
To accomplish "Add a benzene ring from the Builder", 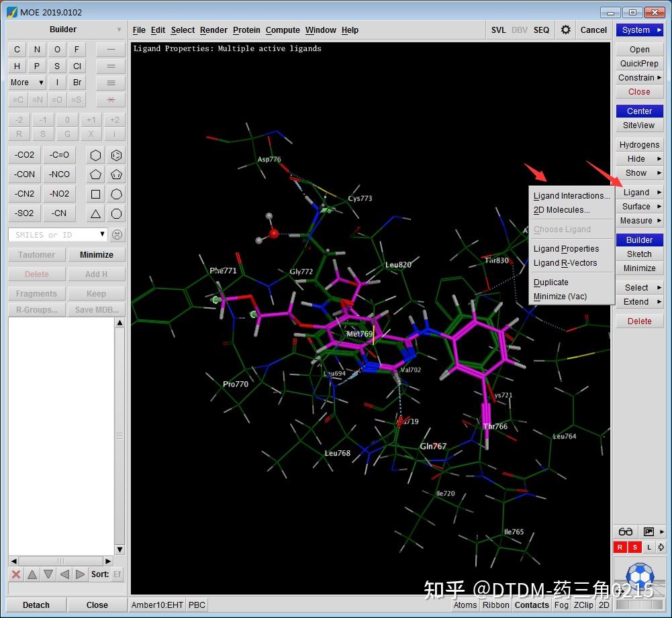I will (116, 155).
